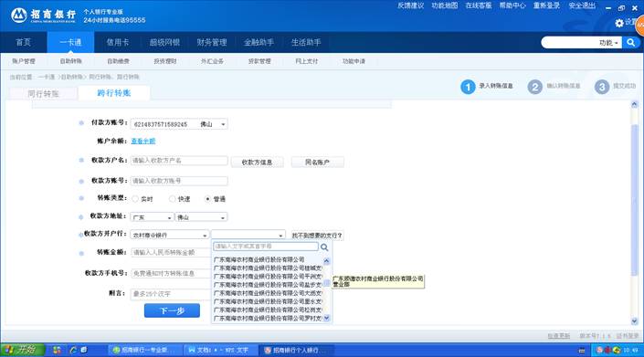Click the page scrollbar up arrow
Image resolution: width=644 pixels, height=357 pixels.
(634, 105)
